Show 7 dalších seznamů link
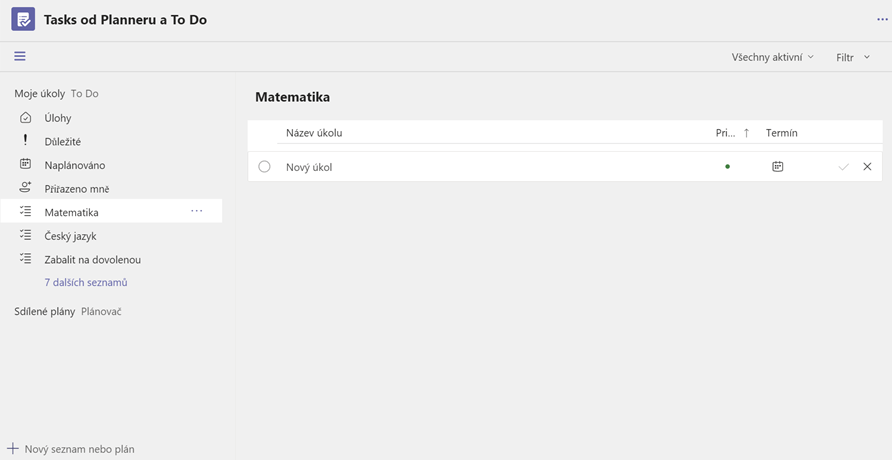892x460 pixels. tap(86, 282)
